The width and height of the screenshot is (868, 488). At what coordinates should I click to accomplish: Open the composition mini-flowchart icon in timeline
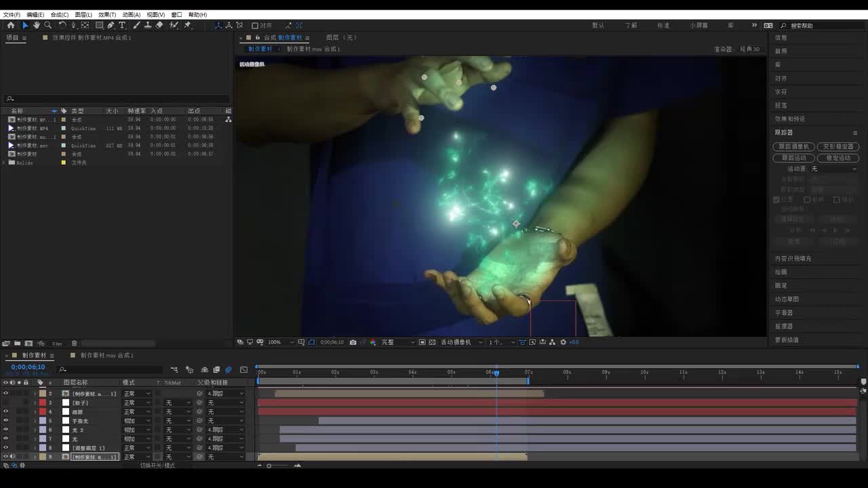tap(174, 369)
